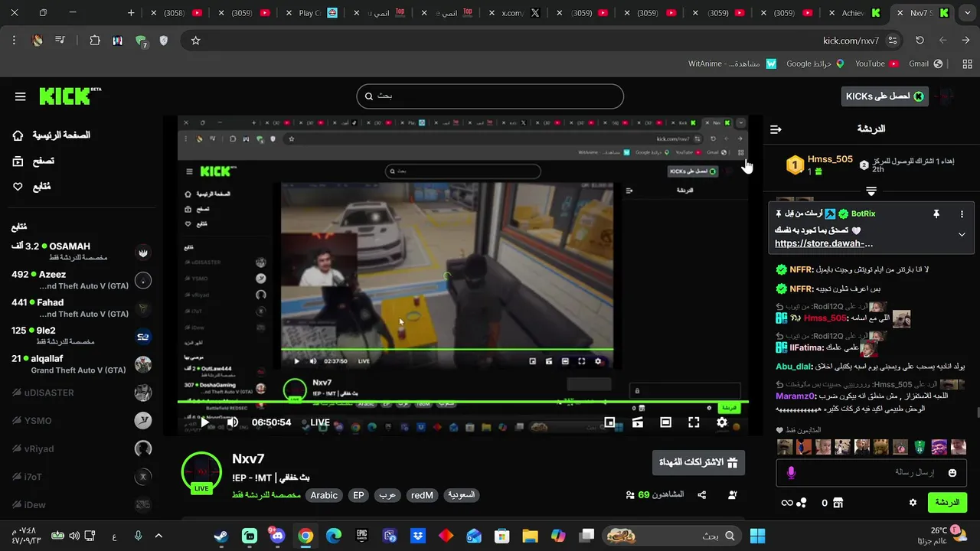
Task: Open offline vRiyad channel
Action: [x=80, y=449]
